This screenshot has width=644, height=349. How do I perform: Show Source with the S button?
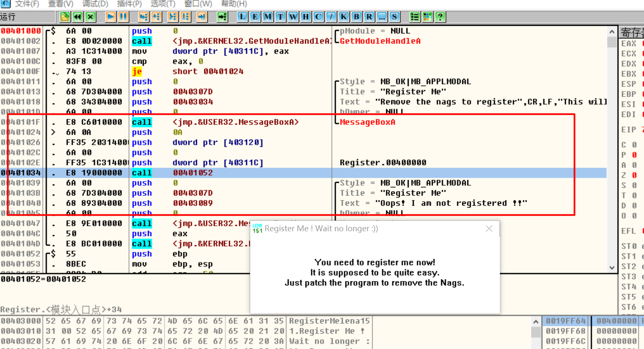(x=394, y=17)
